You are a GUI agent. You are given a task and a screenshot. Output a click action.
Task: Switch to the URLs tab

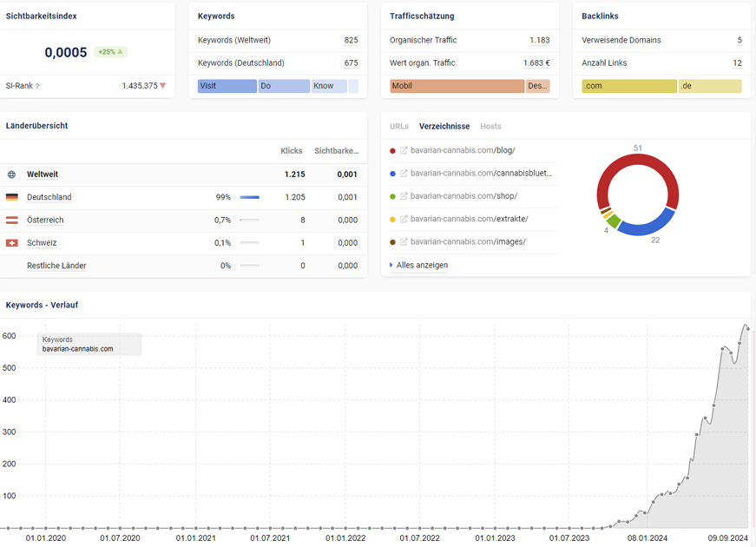(x=399, y=127)
